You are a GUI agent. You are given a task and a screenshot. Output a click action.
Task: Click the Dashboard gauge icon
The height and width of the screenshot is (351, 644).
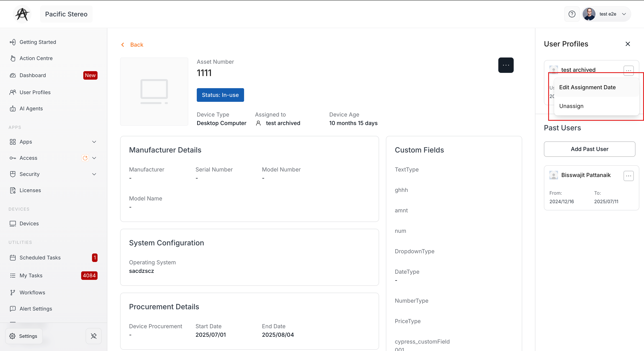[13, 75]
